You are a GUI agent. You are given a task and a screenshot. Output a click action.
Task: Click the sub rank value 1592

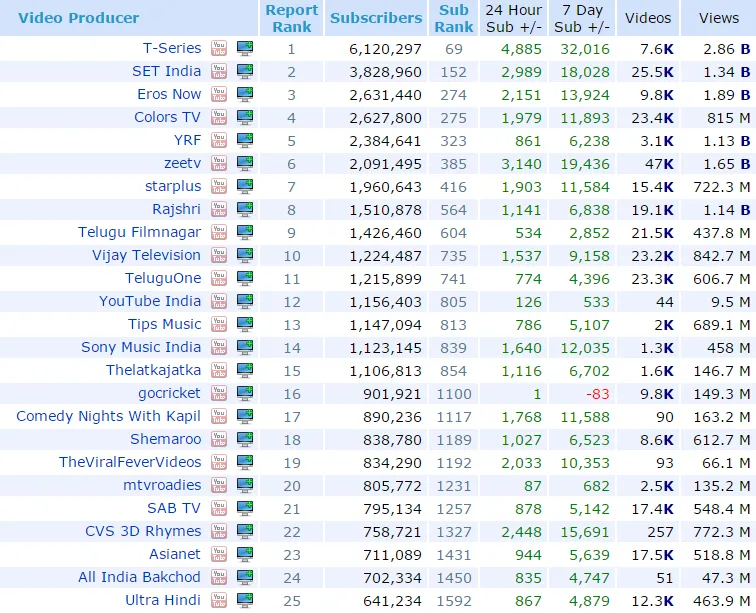pos(454,601)
